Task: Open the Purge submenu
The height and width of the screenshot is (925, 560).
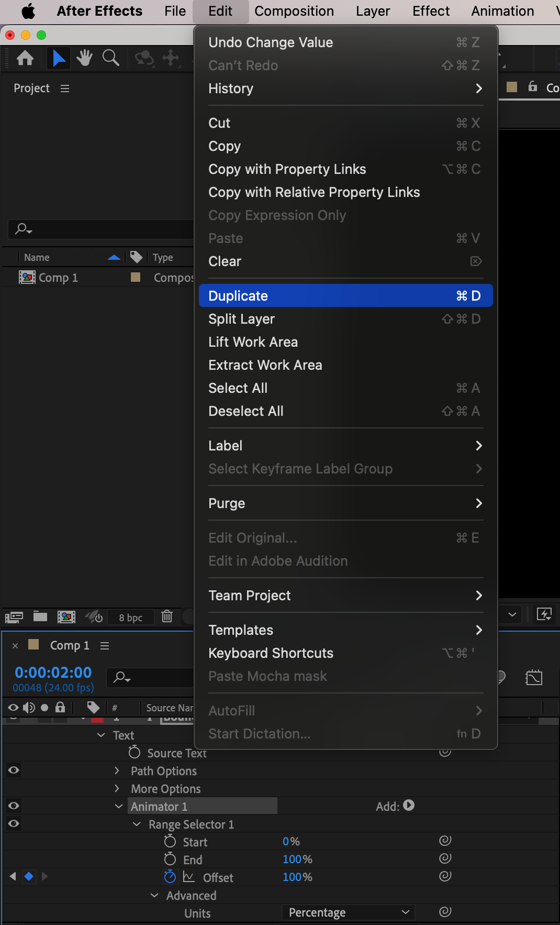Action: click(x=346, y=503)
